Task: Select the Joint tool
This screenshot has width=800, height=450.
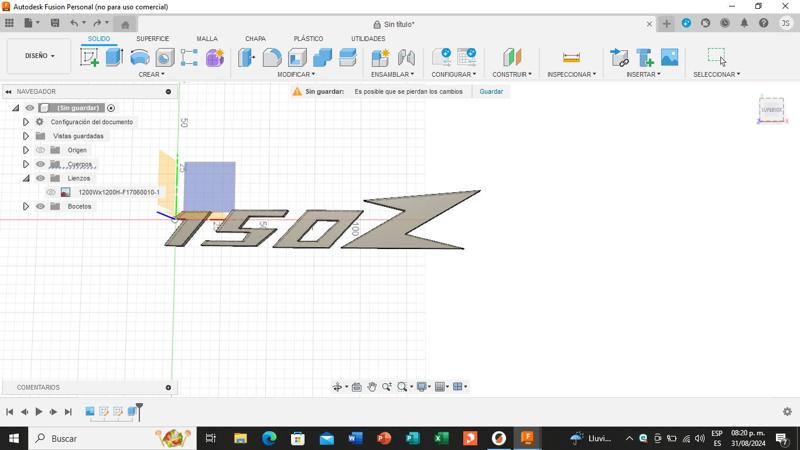Action: (x=406, y=57)
